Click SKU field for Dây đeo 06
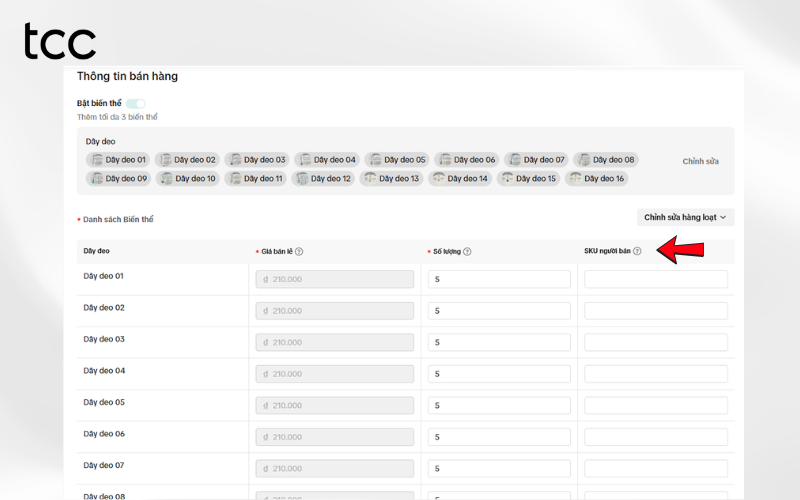Screen dimensions: 800x500 click(656, 437)
